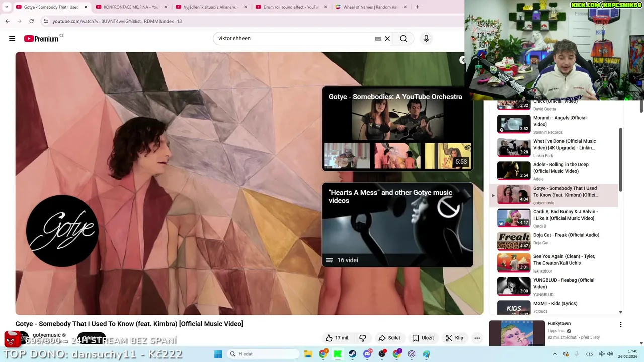Clear the search box with the X icon

(x=387, y=39)
